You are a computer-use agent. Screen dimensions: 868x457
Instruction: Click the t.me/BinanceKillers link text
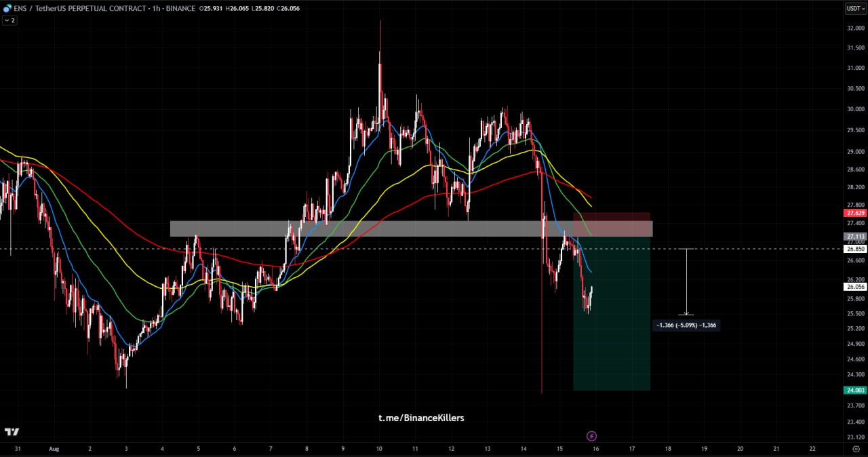coord(421,418)
